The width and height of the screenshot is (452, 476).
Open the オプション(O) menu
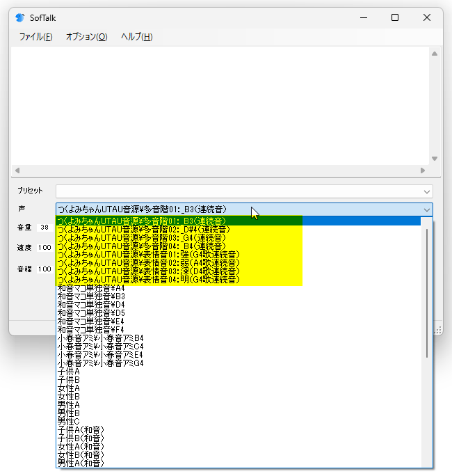point(86,37)
